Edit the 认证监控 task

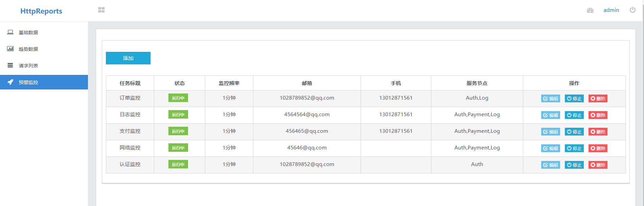(x=551, y=165)
